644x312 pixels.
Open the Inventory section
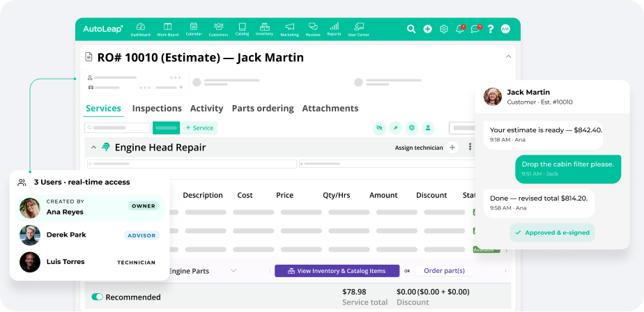pos(264,29)
